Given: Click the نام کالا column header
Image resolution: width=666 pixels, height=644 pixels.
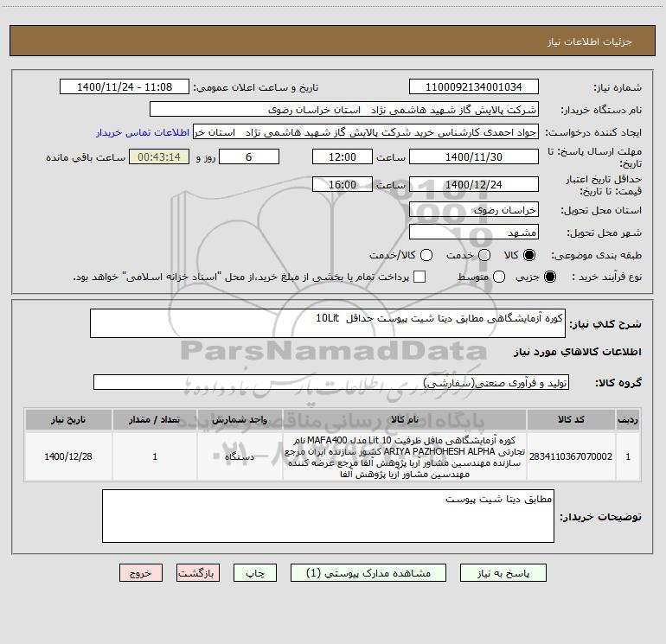Looking at the screenshot, I should (x=405, y=419).
